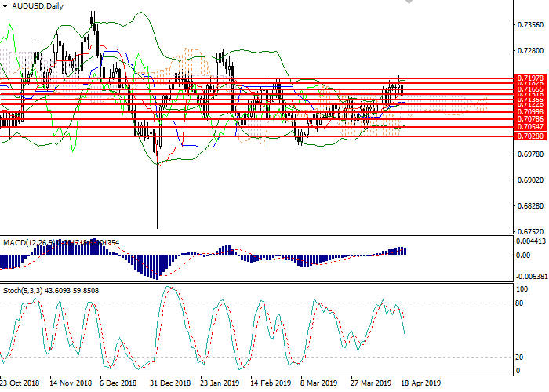Click the 31 Dec 2018 date marker
Image resolution: width=549 pixels, height=392 pixels.
coord(169,384)
